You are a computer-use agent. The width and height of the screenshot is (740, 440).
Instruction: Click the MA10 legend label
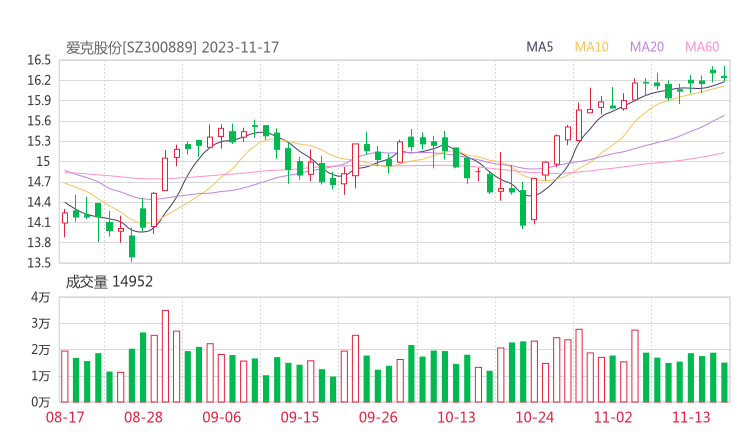[591, 47]
